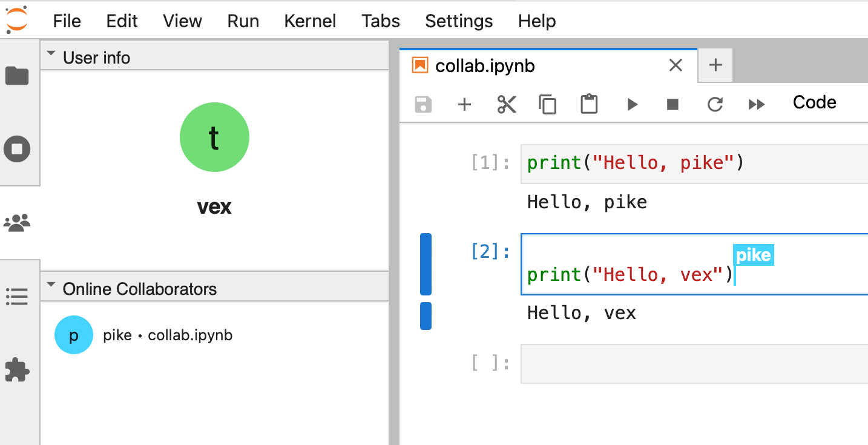Open the file browser sidebar
The image size is (868, 445).
pyautogui.click(x=20, y=76)
